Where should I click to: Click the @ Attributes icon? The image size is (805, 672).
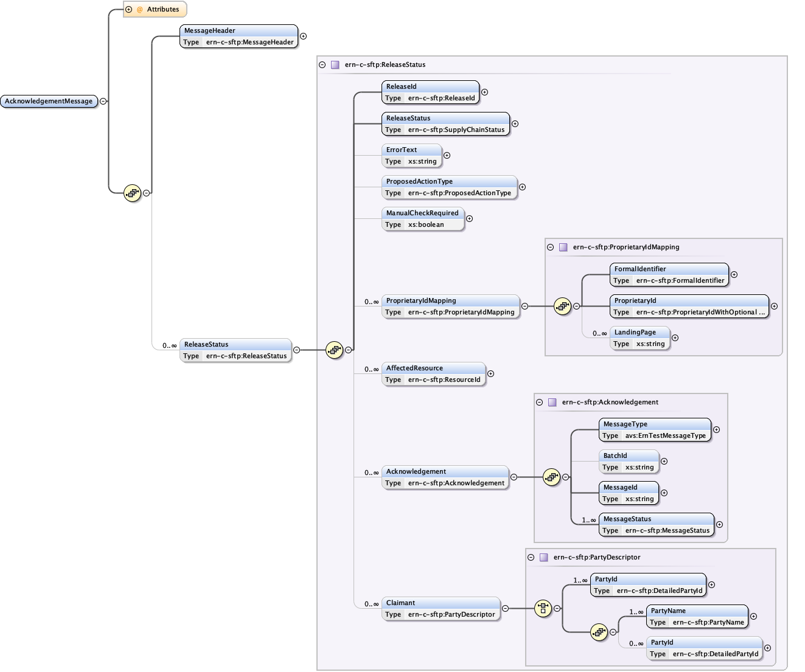(139, 10)
